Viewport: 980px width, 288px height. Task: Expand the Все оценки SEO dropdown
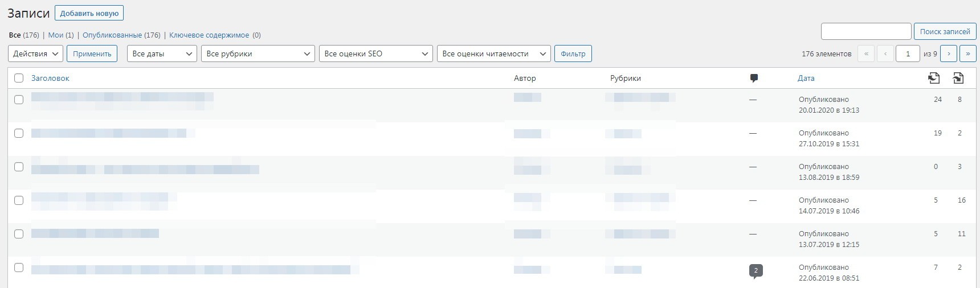pyautogui.click(x=375, y=54)
